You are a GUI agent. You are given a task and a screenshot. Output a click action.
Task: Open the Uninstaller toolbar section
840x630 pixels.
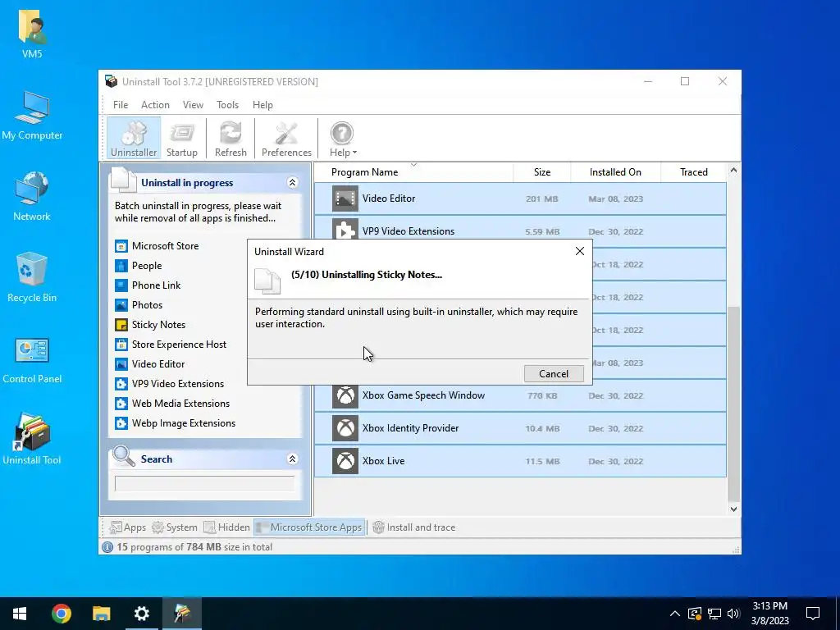134,139
